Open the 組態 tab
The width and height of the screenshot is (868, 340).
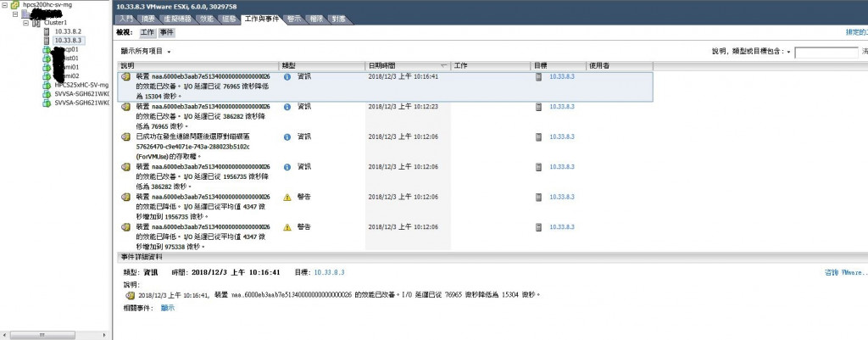pyautogui.click(x=229, y=20)
